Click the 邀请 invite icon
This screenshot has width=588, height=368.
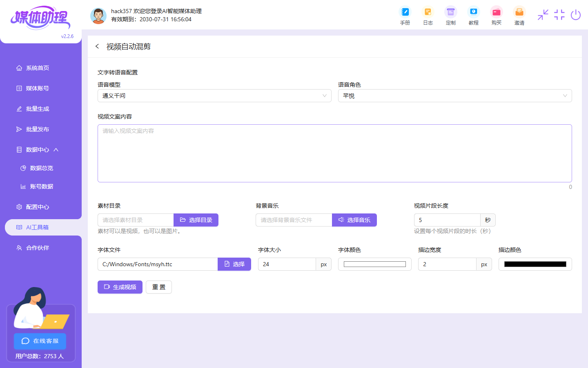(x=519, y=16)
